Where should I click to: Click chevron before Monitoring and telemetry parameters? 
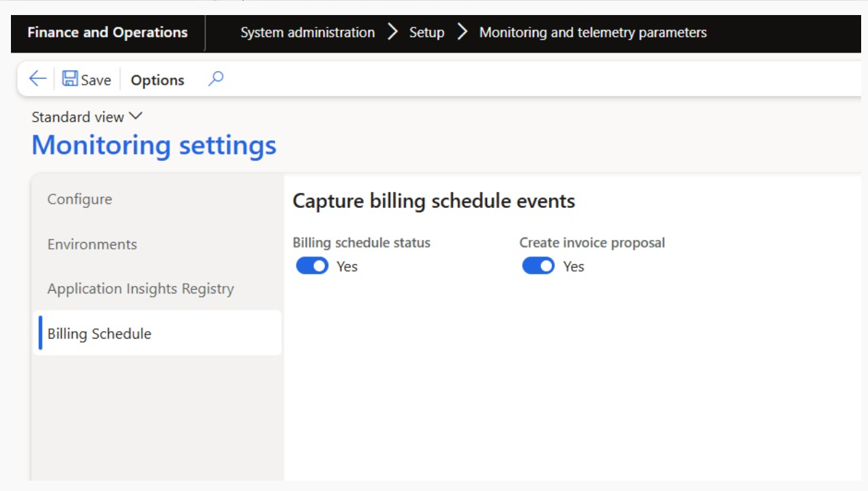point(462,32)
